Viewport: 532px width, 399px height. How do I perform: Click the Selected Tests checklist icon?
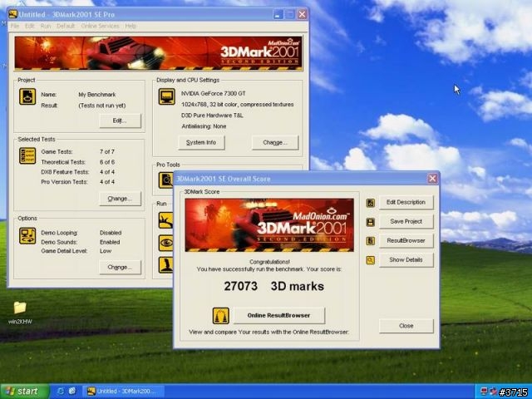pos(27,155)
